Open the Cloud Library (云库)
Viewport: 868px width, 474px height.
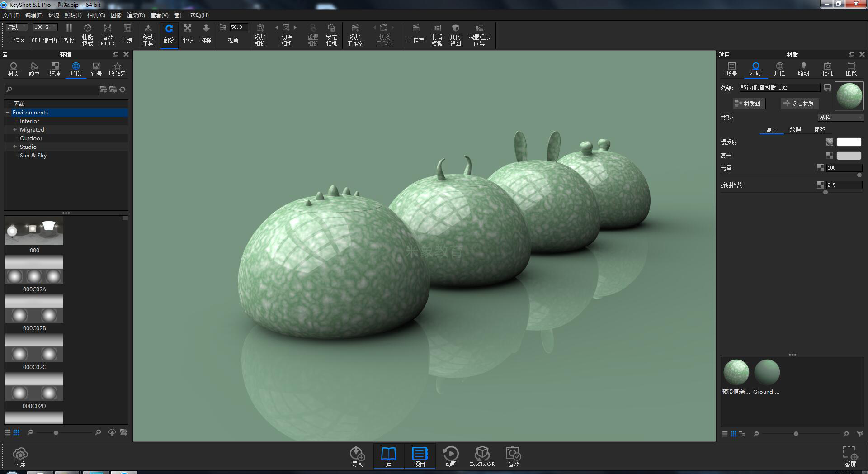(x=20, y=456)
